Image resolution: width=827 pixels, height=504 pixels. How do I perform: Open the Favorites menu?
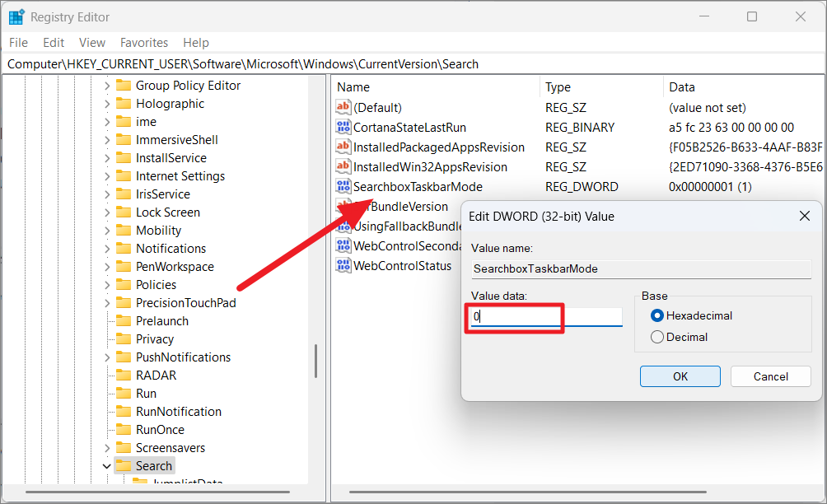pyautogui.click(x=143, y=43)
